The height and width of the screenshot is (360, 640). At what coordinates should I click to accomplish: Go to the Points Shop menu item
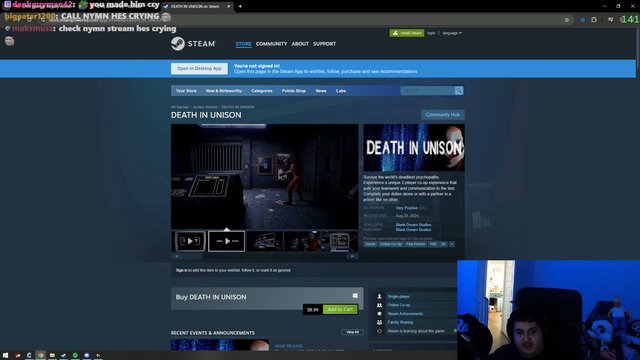pyautogui.click(x=293, y=91)
